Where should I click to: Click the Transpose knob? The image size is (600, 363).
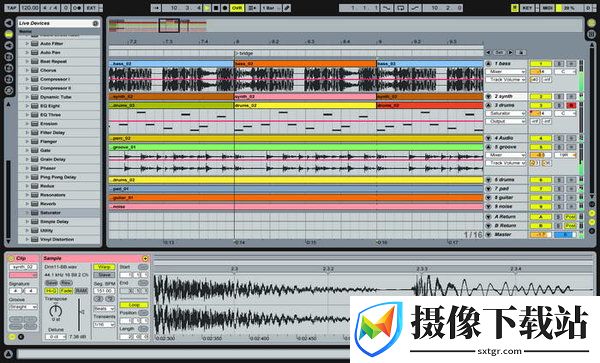pyautogui.click(x=55, y=310)
